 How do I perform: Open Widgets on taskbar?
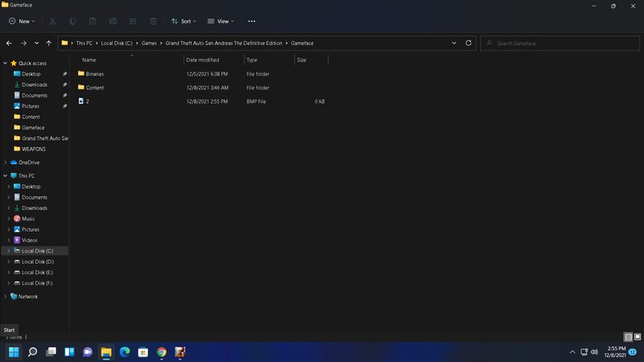click(x=69, y=352)
